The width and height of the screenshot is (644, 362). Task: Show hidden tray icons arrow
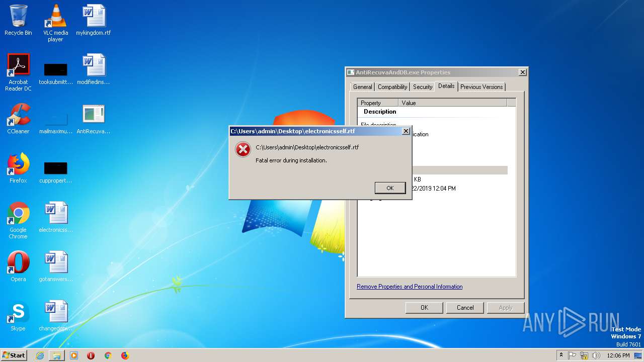point(561,355)
